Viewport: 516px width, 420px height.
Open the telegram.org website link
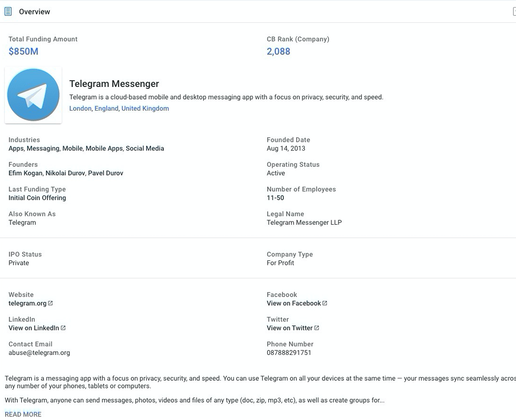pyautogui.click(x=27, y=303)
